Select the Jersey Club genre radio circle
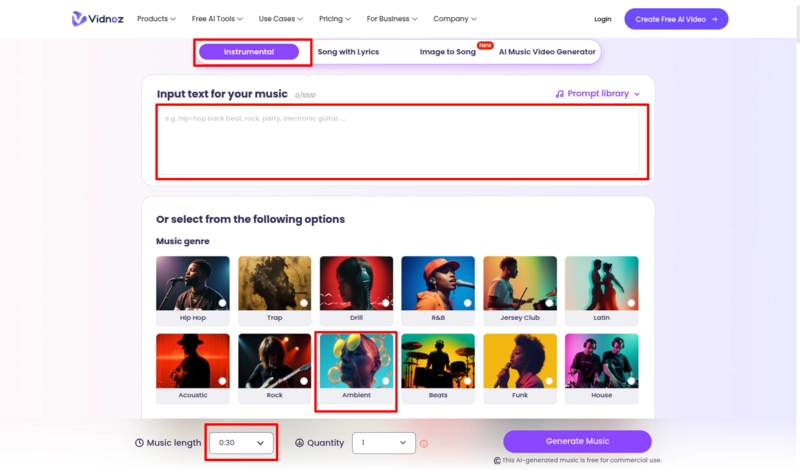800x470 pixels. pos(549,303)
